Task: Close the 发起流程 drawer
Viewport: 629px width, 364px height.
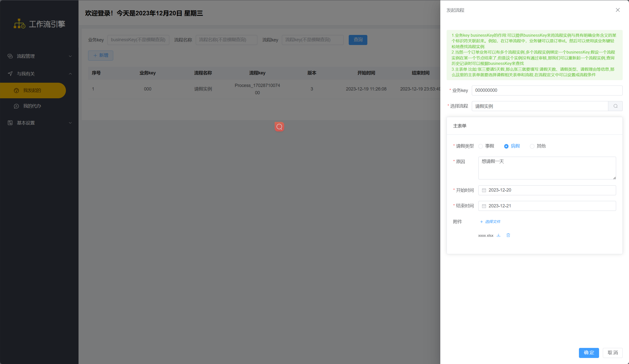Action: click(x=618, y=10)
